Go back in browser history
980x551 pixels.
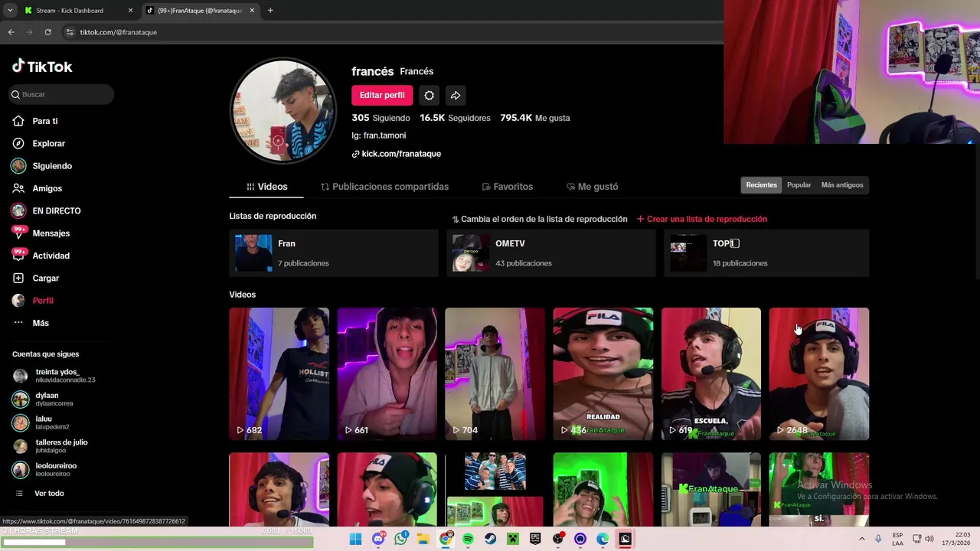coord(11,32)
